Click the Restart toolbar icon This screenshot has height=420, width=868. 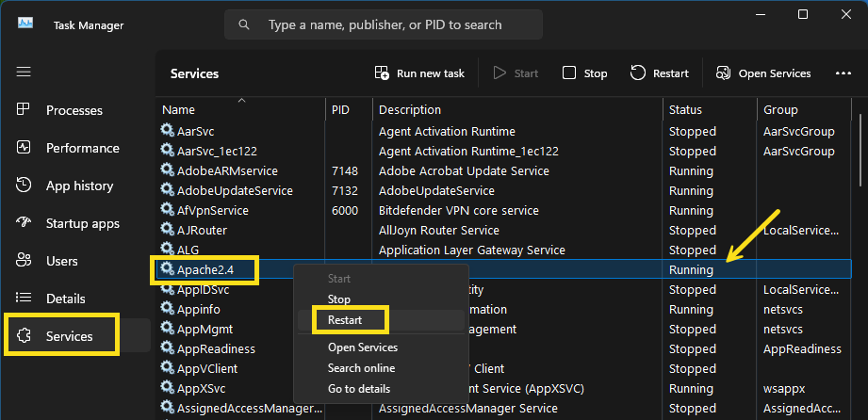[x=638, y=73]
